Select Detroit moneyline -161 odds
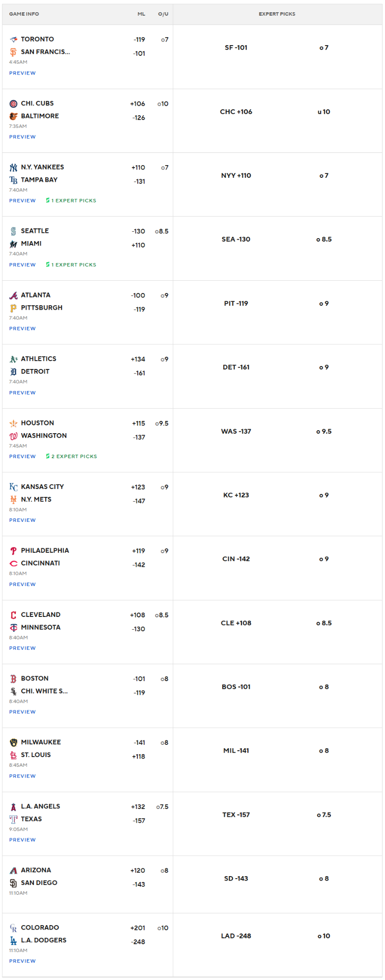The image size is (385, 980). pos(139,373)
